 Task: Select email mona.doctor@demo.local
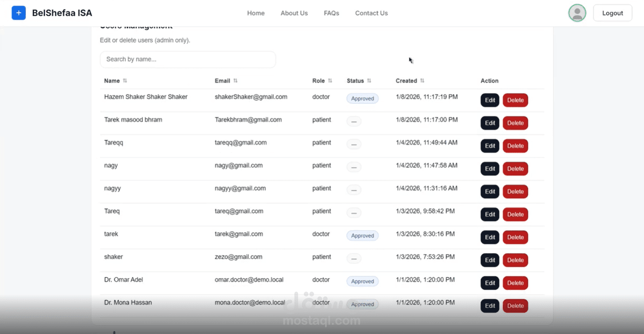250,303
